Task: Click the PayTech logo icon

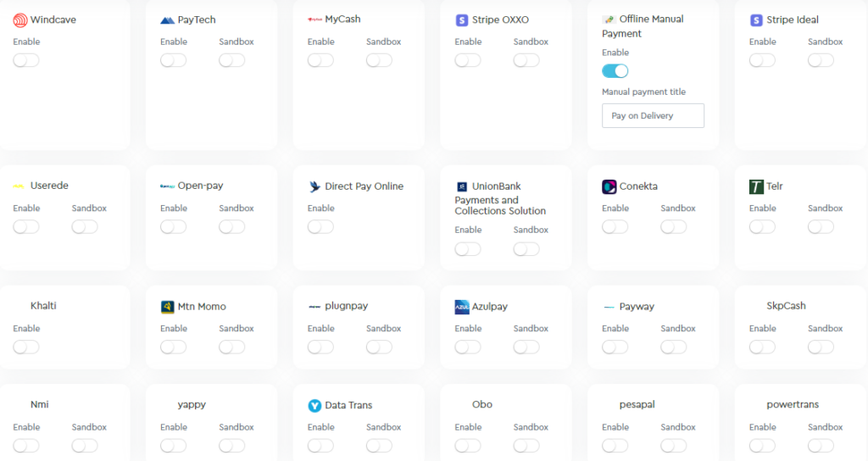Action: click(168, 20)
